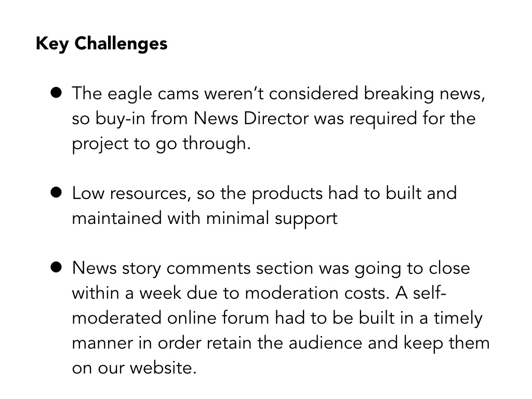Viewport: 532px width, 399px height.
Task: Click the first bullet point dot
Action: (56, 94)
